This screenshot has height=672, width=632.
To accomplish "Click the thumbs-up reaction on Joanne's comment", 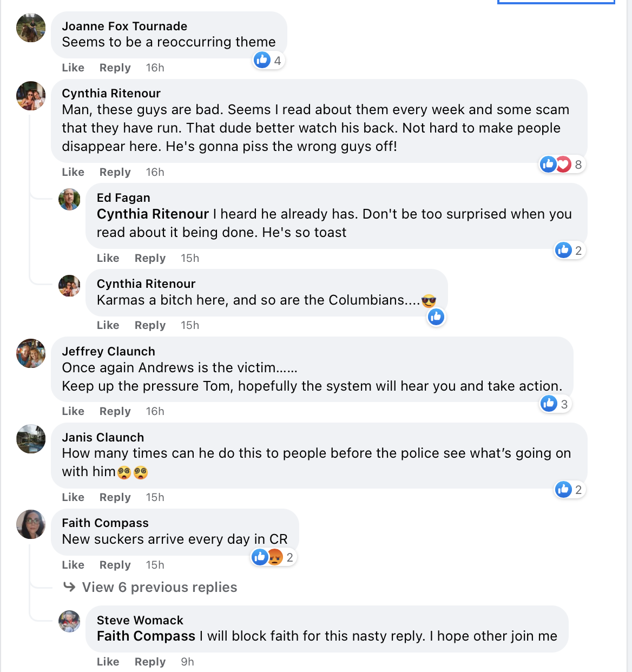I will click(262, 60).
